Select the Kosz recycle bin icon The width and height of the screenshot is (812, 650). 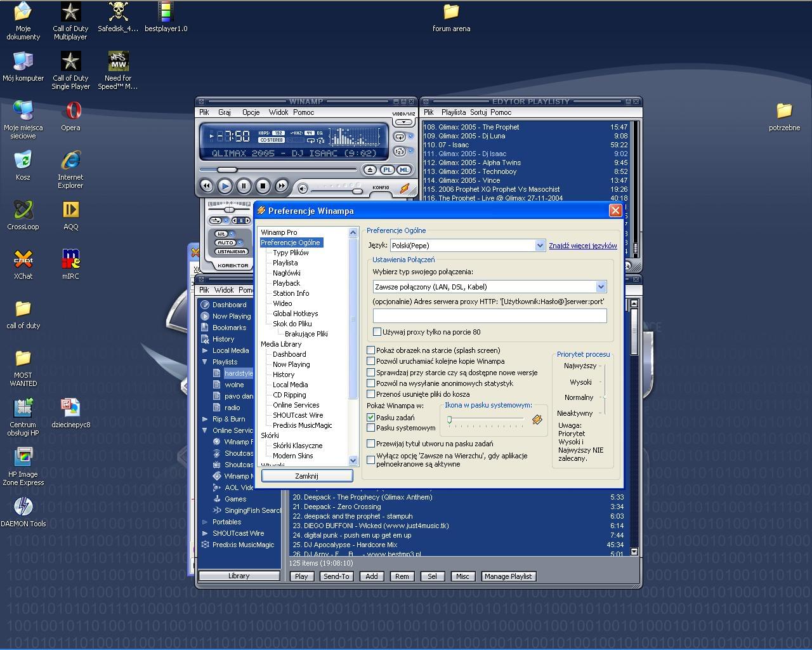23,166
